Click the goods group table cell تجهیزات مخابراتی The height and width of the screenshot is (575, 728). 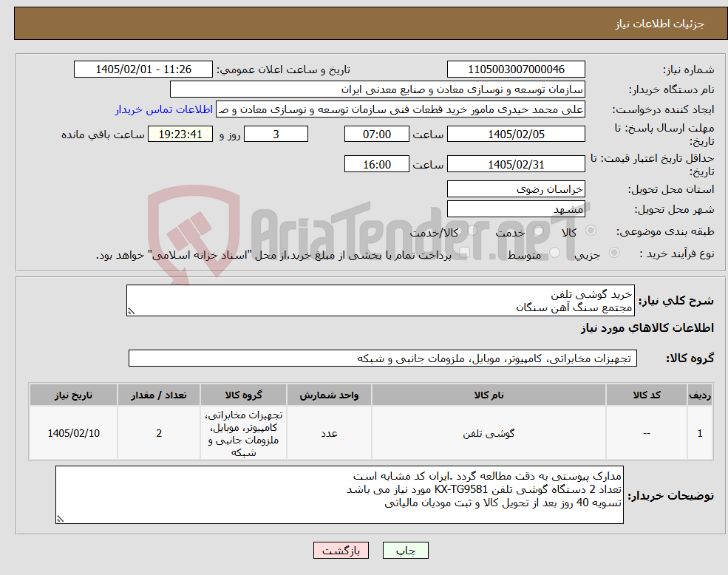pos(243,433)
